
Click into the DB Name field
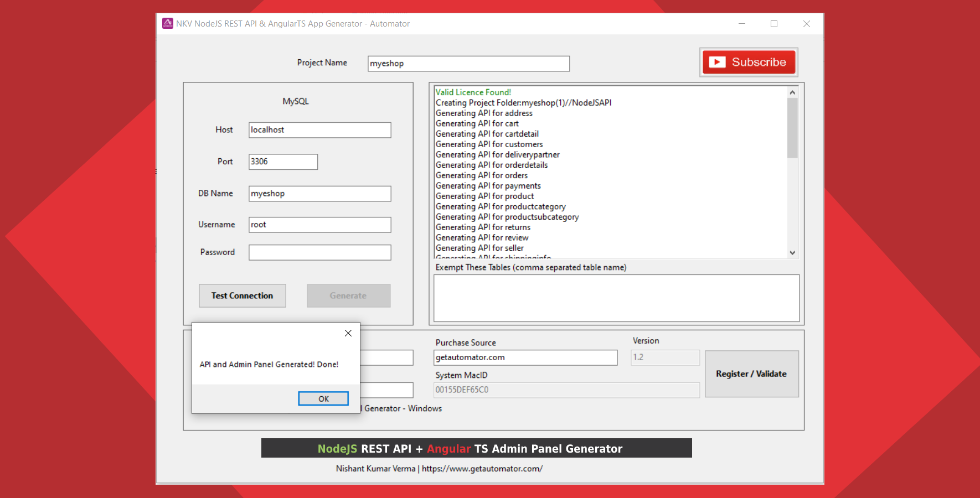tap(320, 194)
